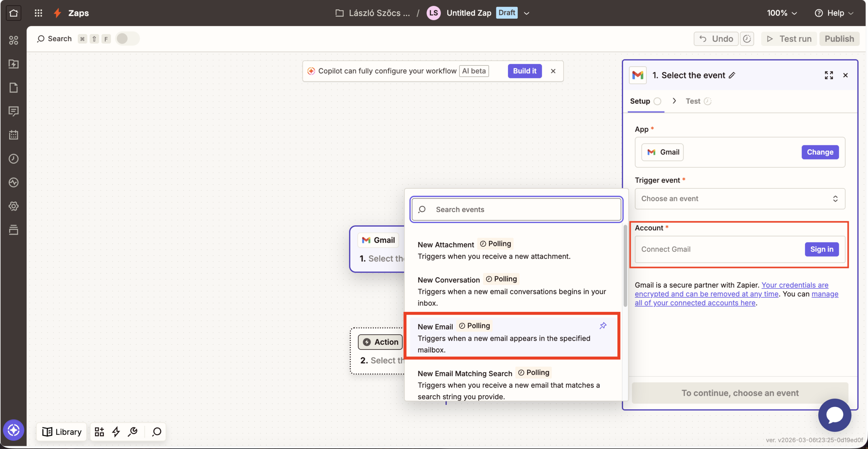This screenshot has height=449, width=868.
Task: Expand the step panel to fullscreen
Action: (829, 75)
